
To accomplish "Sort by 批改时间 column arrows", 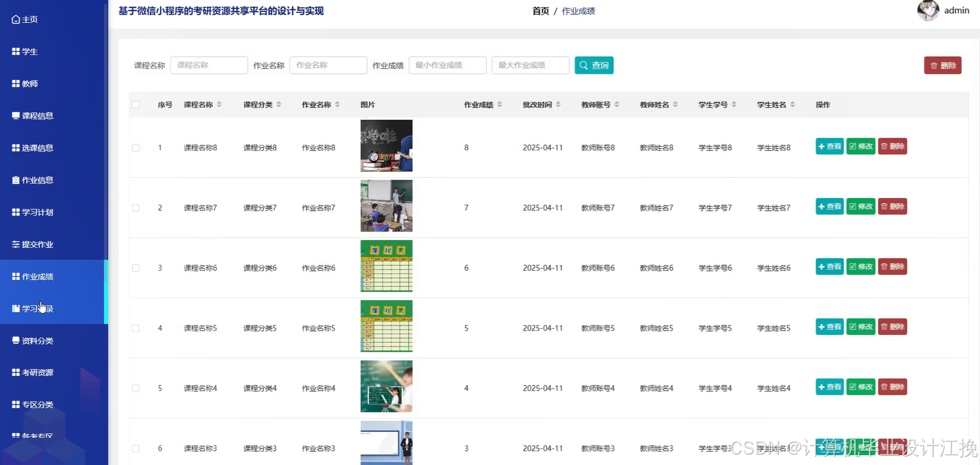I will pyautogui.click(x=558, y=104).
